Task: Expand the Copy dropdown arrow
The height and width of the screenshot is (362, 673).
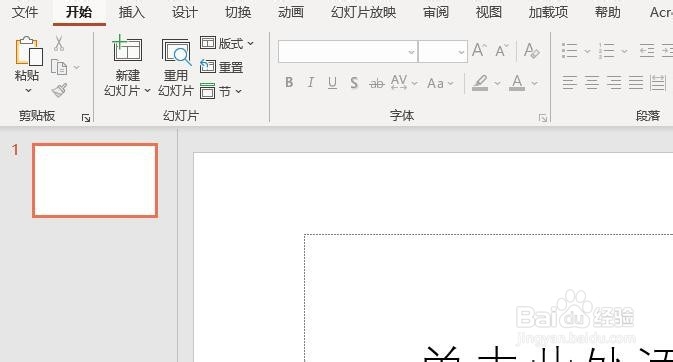Action: 76,67
